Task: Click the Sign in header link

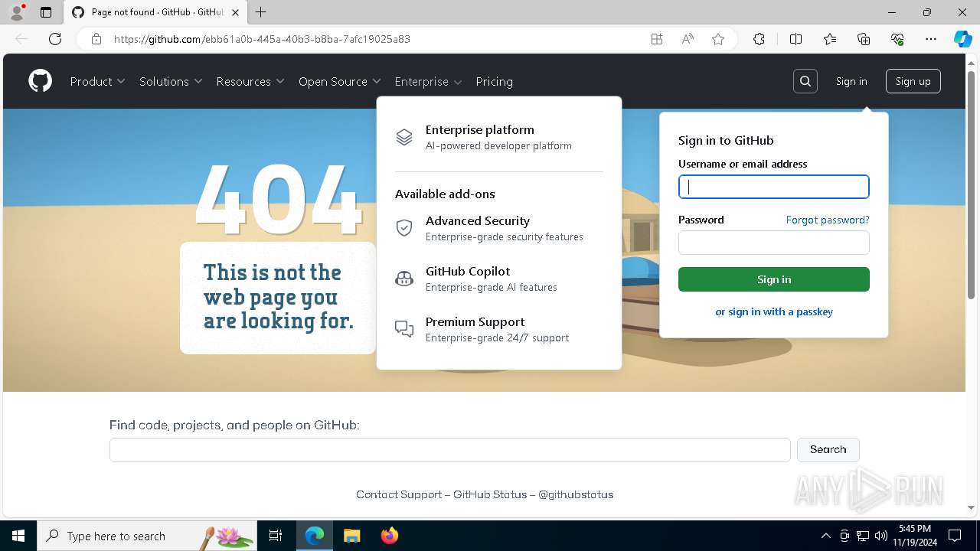Action: pos(851,81)
